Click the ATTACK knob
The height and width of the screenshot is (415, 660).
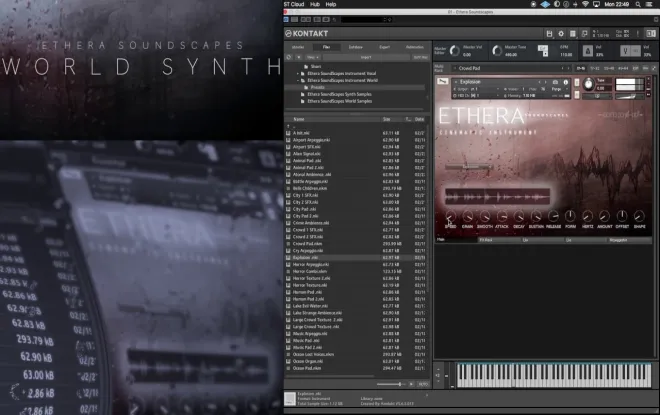point(502,217)
